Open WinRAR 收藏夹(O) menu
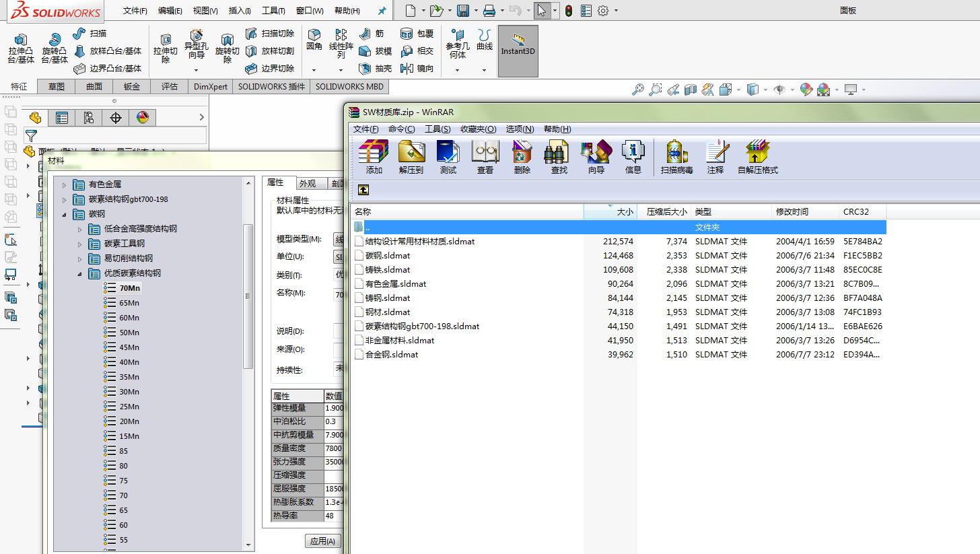The height and width of the screenshot is (554, 980). (x=479, y=129)
